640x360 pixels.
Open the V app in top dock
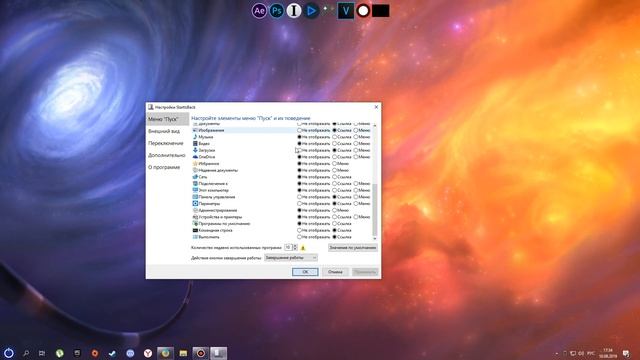click(x=345, y=11)
